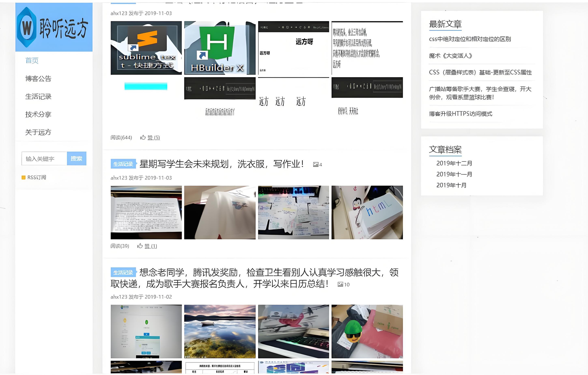Viewport: 588px width, 375px height.
Task: Open article CSS（层叠样式表）基础-更新至CSS属性
Action: (x=480, y=72)
